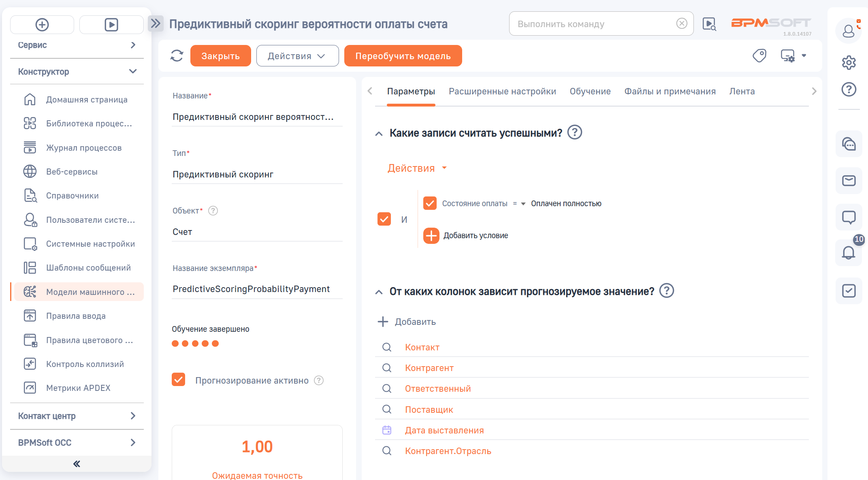Expand the Конструктор menu chevron

133,71
